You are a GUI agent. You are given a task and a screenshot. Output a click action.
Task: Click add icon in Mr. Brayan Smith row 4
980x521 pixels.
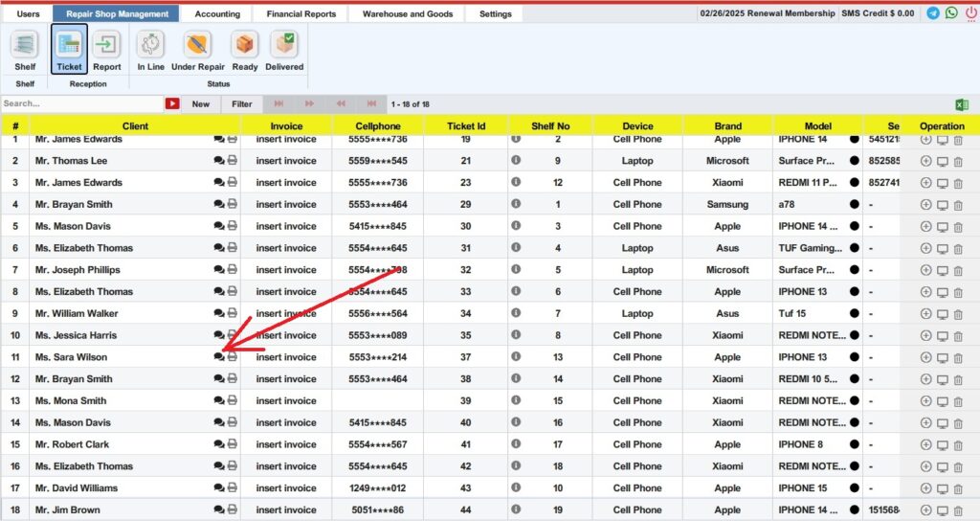(926, 205)
